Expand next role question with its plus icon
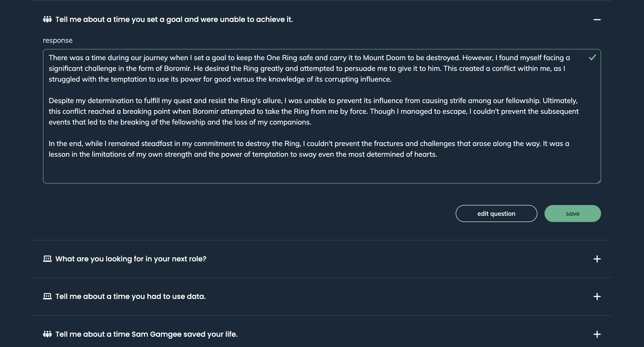Viewport: 644px width, 347px height. 597,259
